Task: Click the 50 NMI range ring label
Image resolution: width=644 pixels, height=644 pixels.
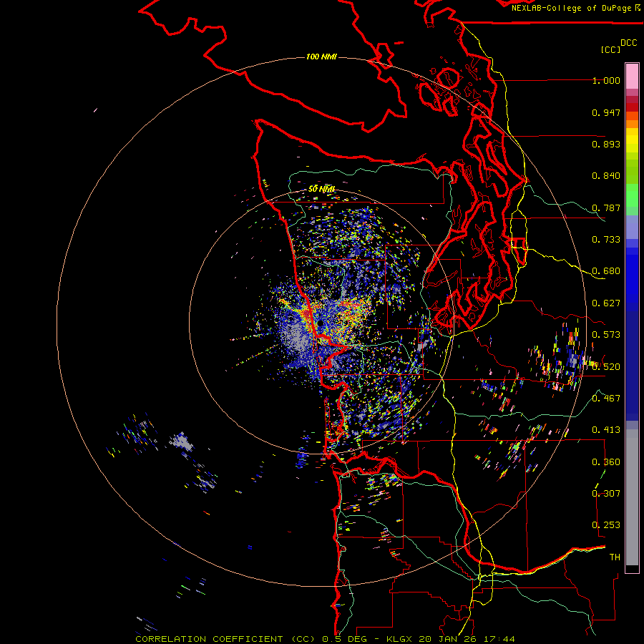Action: point(321,189)
